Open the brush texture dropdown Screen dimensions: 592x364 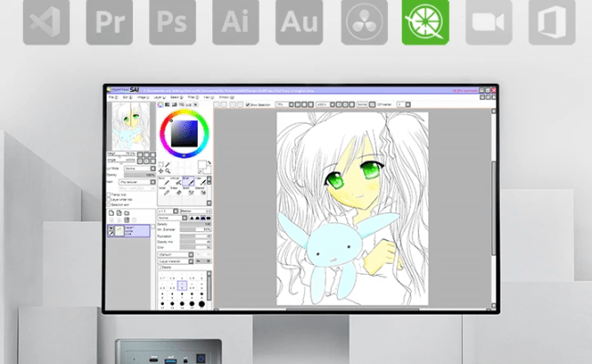176,261
